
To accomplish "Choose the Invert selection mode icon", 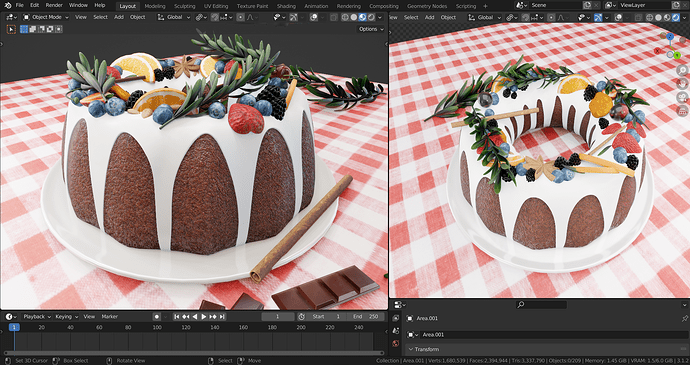I will coord(50,29).
